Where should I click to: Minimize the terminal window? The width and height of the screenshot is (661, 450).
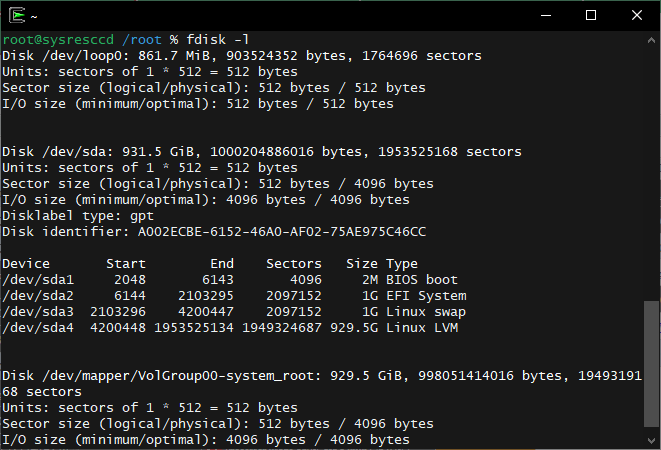[546, 16]
